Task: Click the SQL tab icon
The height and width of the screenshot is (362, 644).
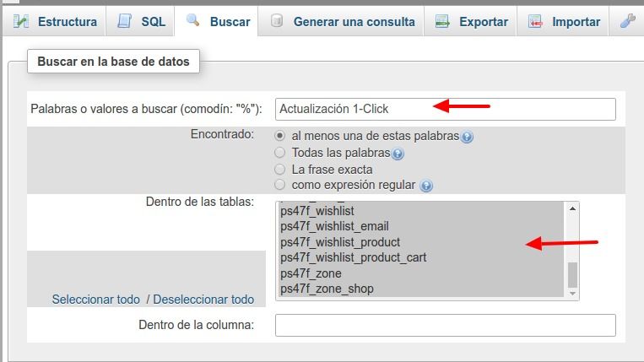Action: (x=125, y=21)
